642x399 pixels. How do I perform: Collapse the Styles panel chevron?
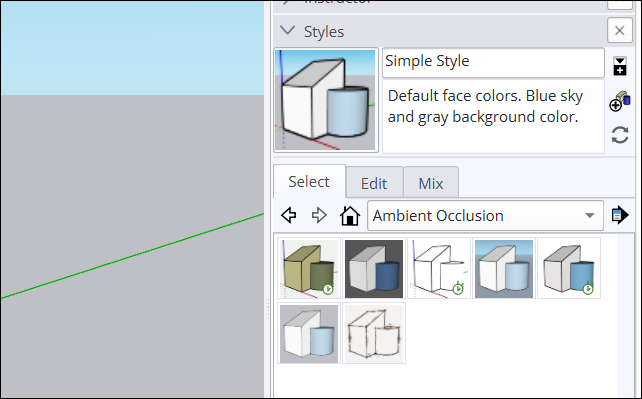point(288,31)
